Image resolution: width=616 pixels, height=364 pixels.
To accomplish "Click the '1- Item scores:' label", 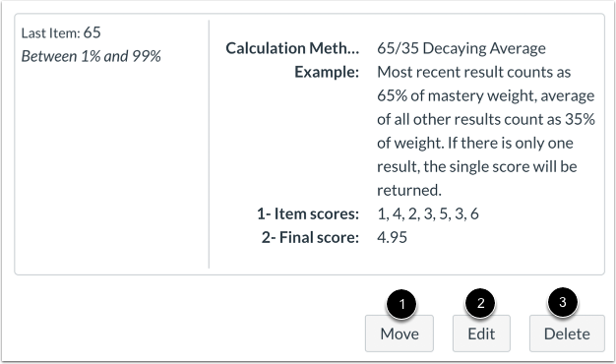I will pos(308,214).
